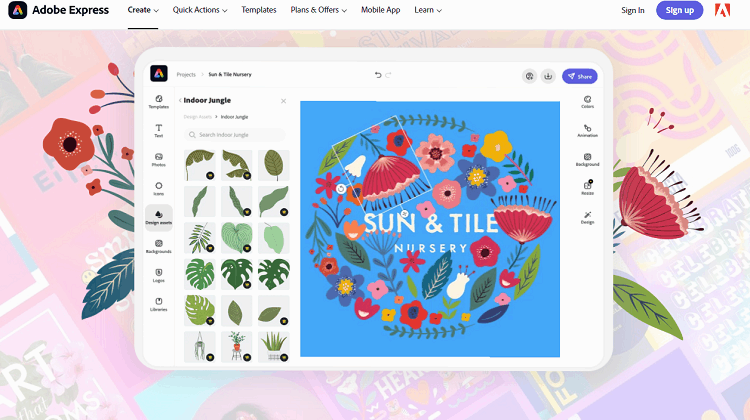This screenshot has height=420, width=750.
Task: Open the Libraries sidebar icon
Action: [159, 304]
